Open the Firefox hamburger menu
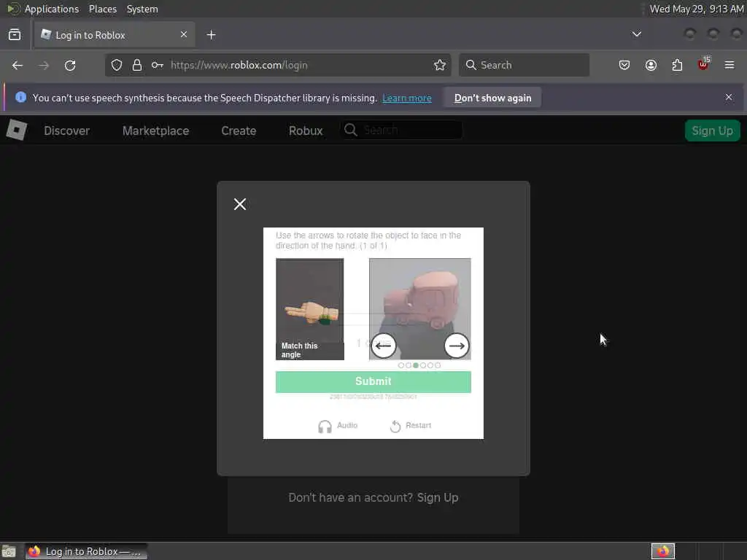747x560 pixels. [x=729, y=65]
